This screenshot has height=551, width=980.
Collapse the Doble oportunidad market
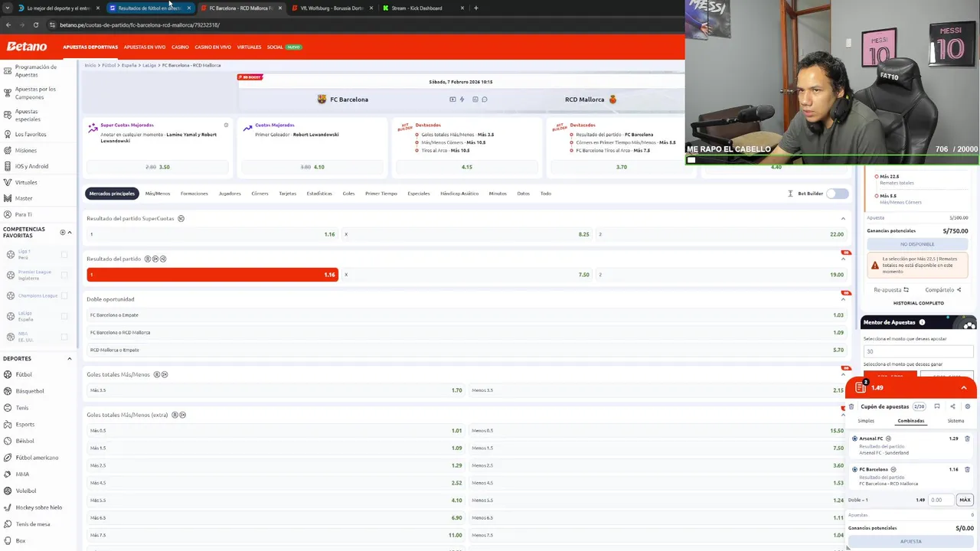pos(843,299)
